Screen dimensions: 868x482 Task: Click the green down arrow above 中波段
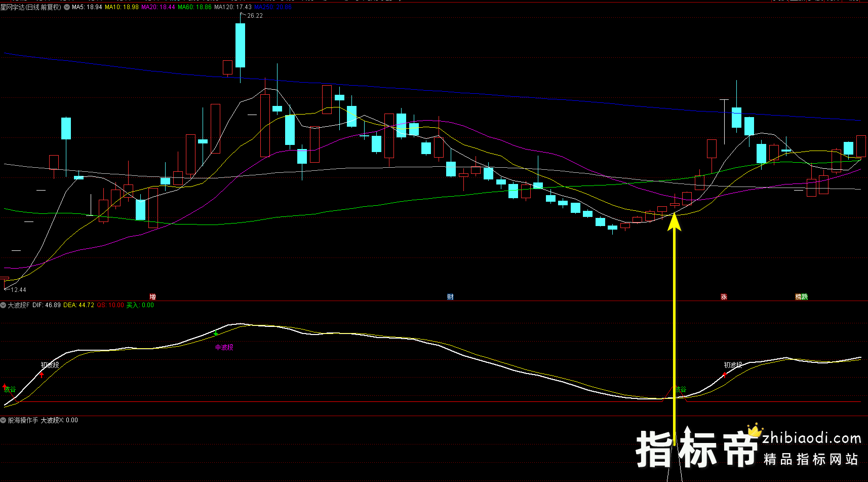click(x=216, y=333)
